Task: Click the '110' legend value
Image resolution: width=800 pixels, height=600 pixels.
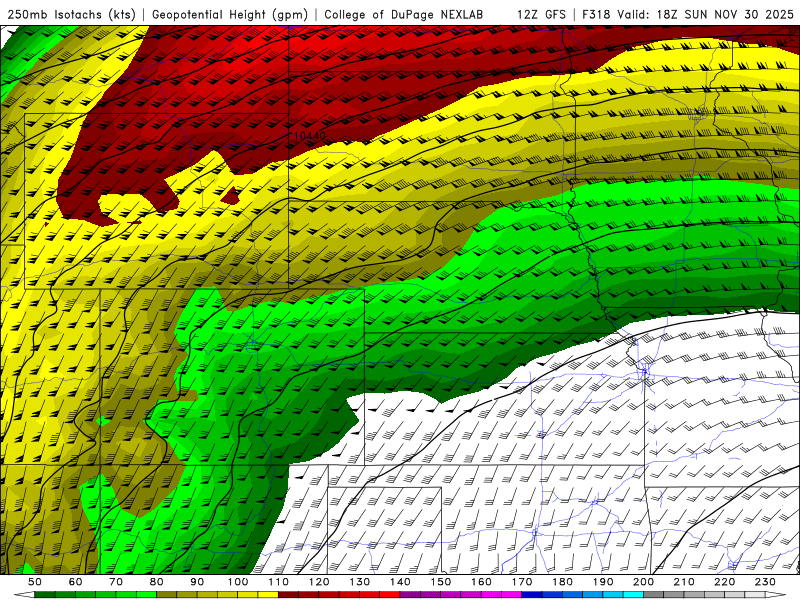Action: point(279,582)
